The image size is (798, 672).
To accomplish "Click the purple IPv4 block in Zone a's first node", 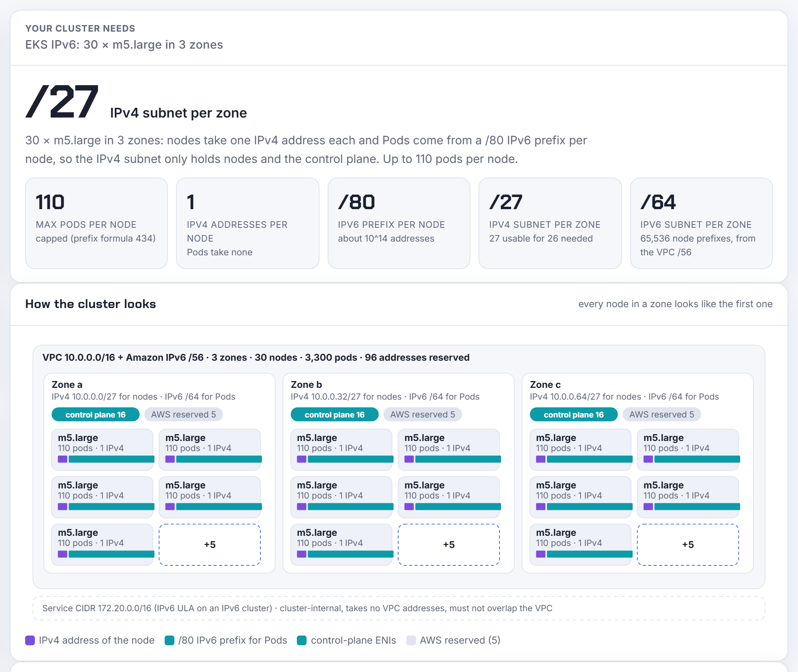I will pyautogui.click(x=62, y=459).
